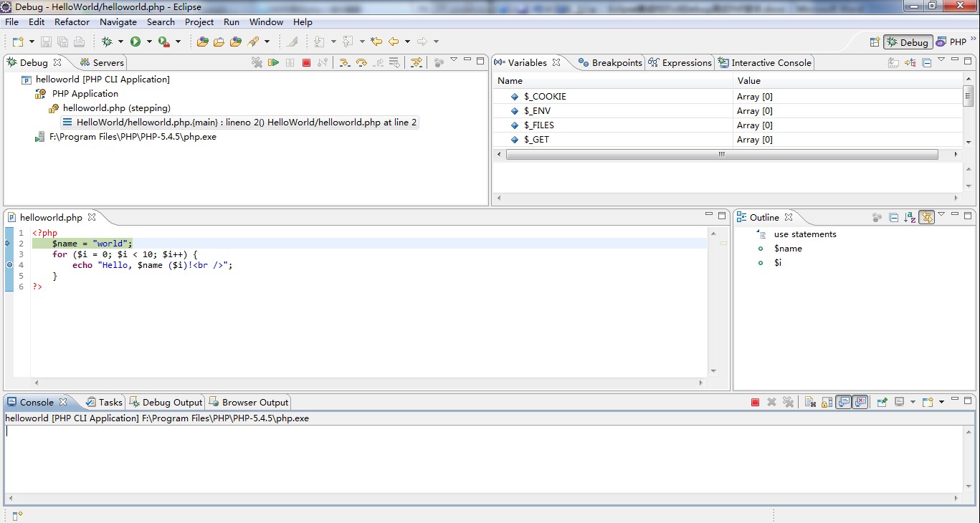Click the Back navigation yellow arrow
This screenshot has width=980, height=523.
394,42
